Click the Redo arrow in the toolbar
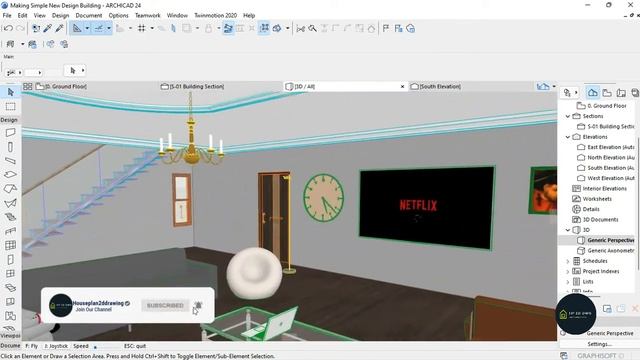Image resolution: width=640 pixels, height=360 pixels. pyautogui.click(x=20, y=28)
